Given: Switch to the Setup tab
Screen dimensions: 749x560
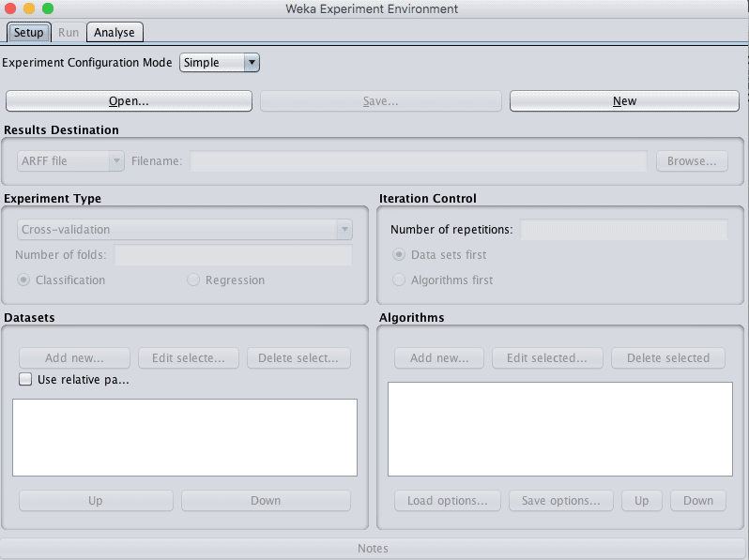Looking at the screenshot, I should (28, 33).
